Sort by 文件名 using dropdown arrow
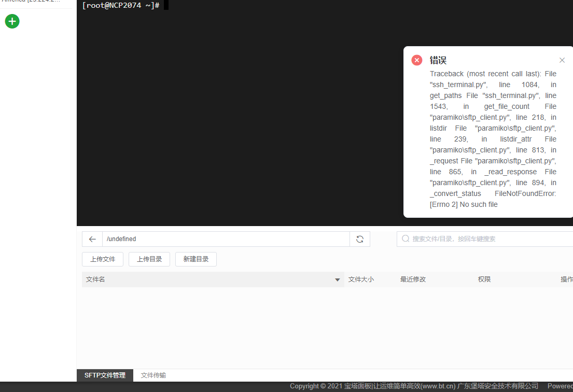The height and width of the screenshot is (392, 573). pyautogui.click(x=337, y=280)
